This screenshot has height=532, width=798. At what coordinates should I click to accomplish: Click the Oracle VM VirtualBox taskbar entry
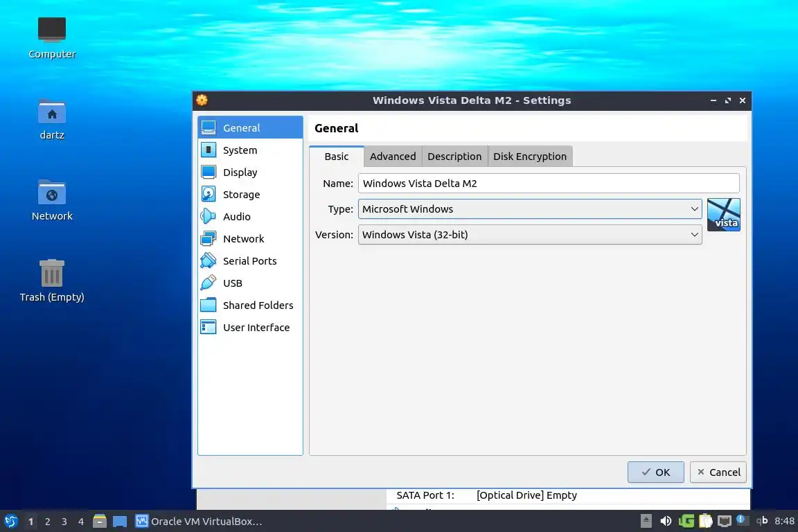(199, 522)
